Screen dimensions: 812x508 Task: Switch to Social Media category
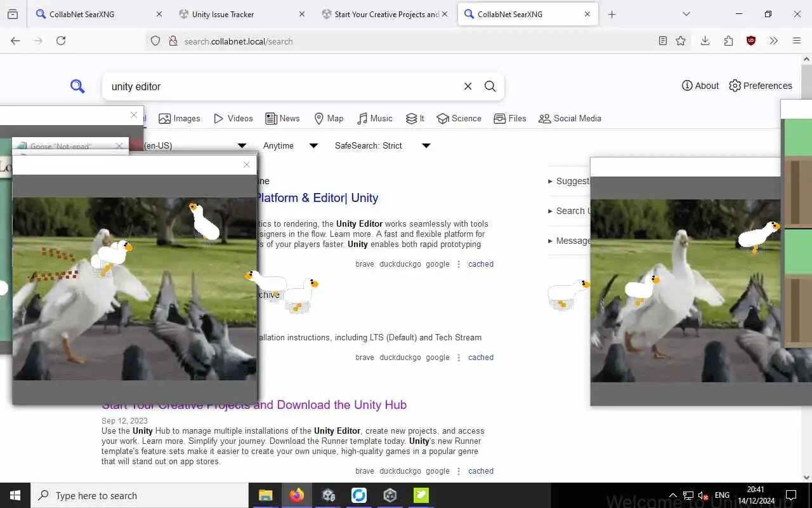click(570, 118)
